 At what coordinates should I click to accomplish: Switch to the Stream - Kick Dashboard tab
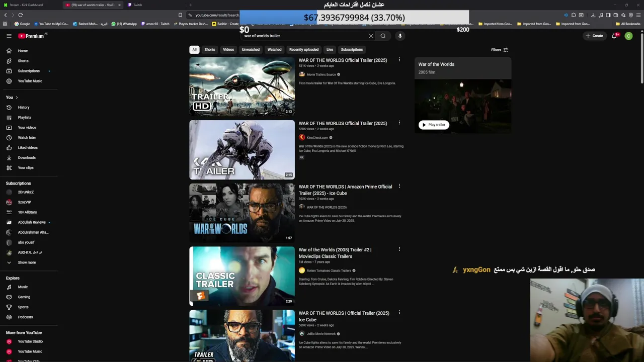click(30, 5)
